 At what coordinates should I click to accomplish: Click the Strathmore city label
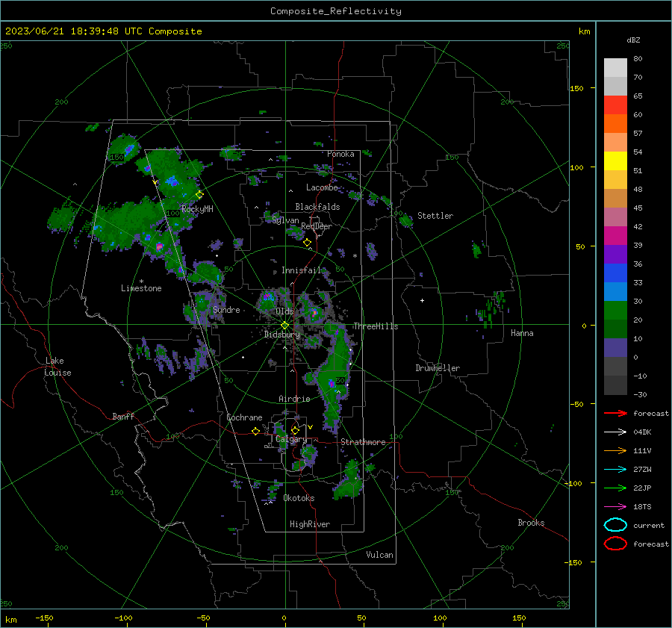click(363, 442)
